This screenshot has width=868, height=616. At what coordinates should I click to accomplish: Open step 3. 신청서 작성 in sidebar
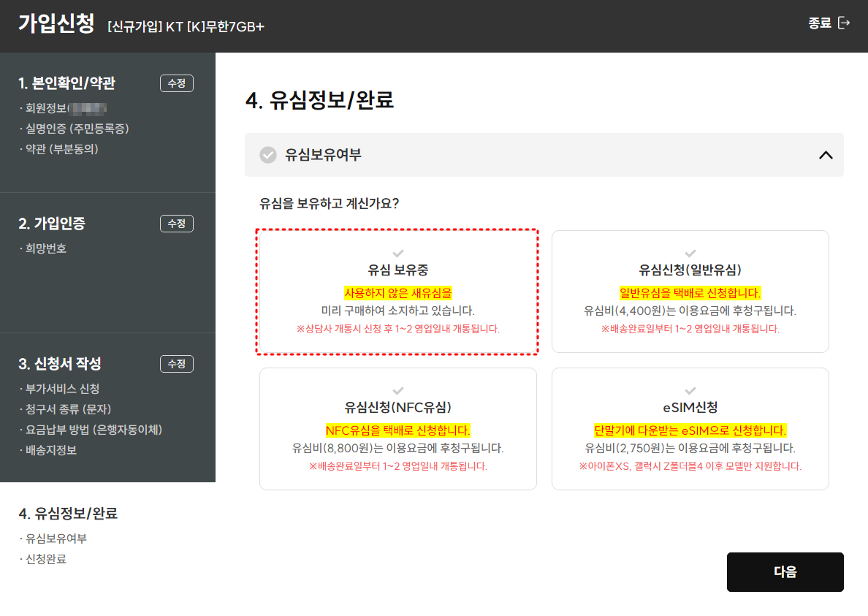[60, 364]
